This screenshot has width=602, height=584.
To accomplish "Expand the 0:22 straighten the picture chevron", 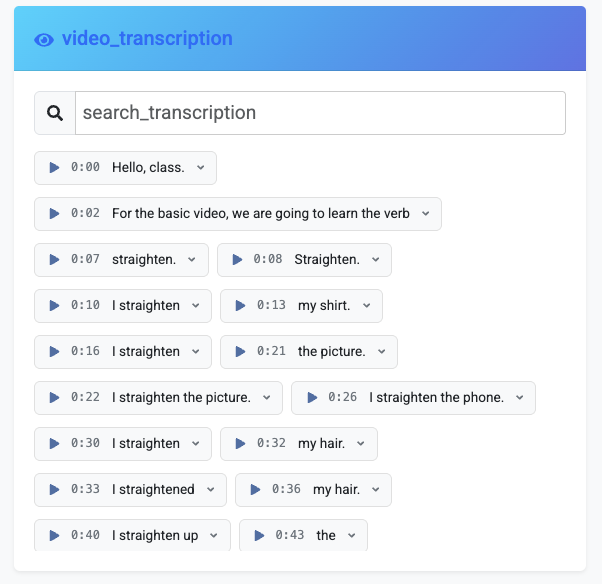I will tap(266, 397).
